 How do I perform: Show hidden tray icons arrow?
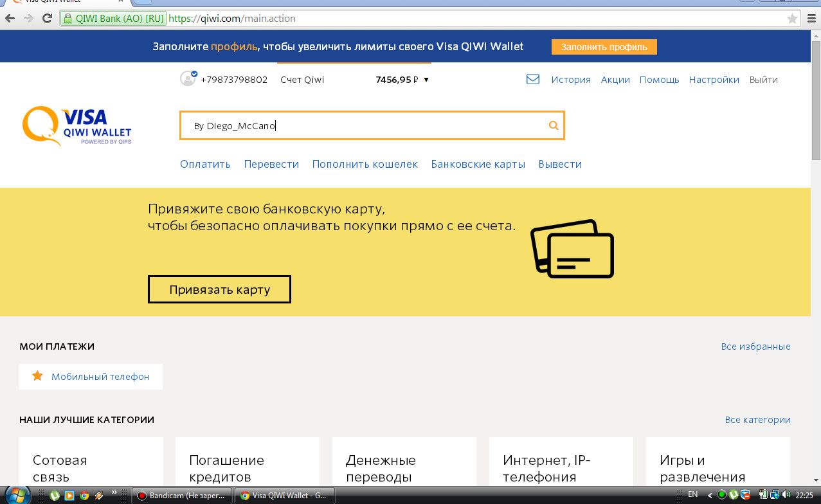[x=710, y=495]
